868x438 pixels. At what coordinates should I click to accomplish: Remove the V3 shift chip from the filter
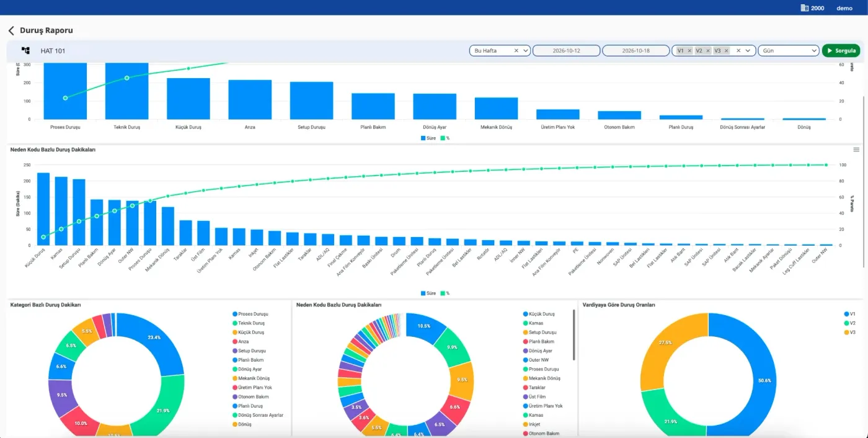[x=727, y=51]
